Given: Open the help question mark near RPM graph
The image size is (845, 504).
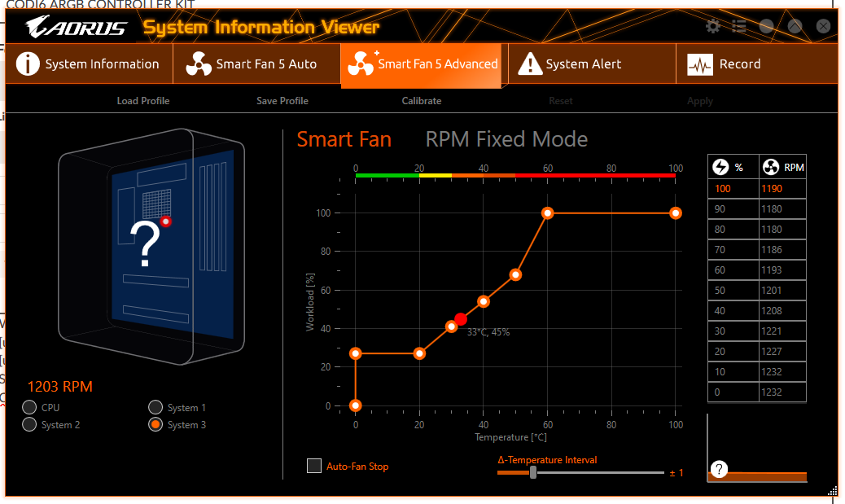Looking at the screenshot, I should point(719,469).
